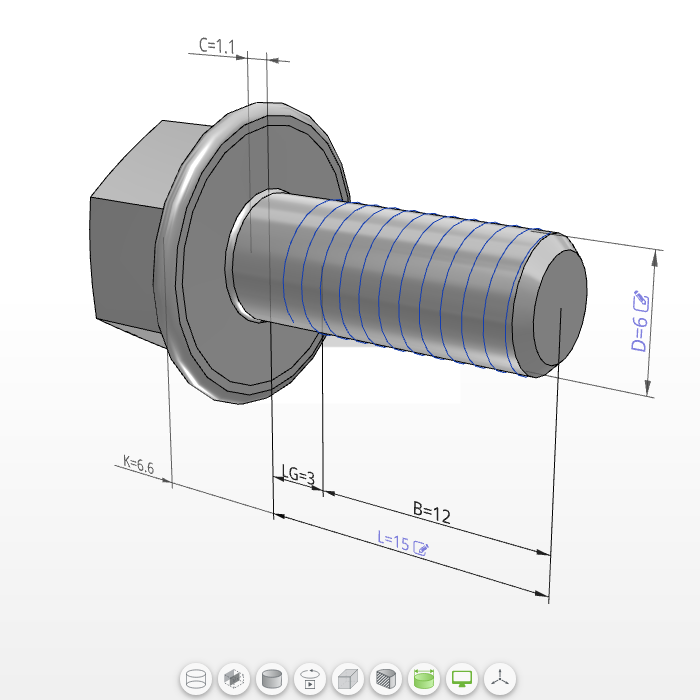Screen dimensions: 700x700
Task: Click the D=6 dimension text
Action: pyautogui.click(x=639, y=333)
